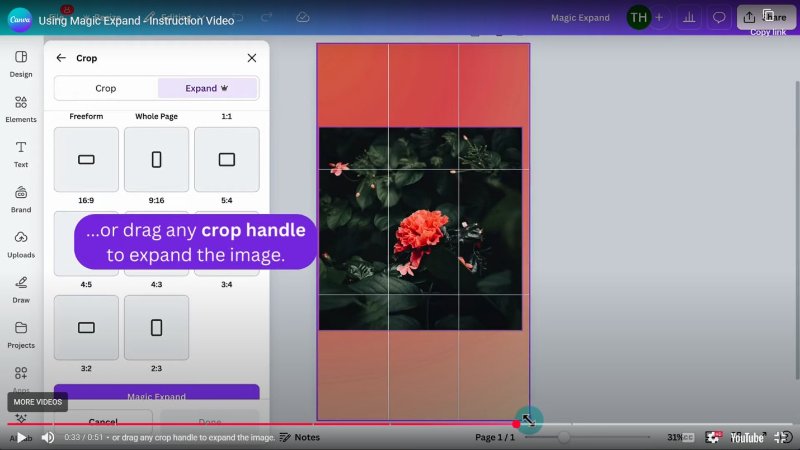This screenshot has height=450, width=800.
Task: Click the Play button in video player
Action: (x=21, y=437)
